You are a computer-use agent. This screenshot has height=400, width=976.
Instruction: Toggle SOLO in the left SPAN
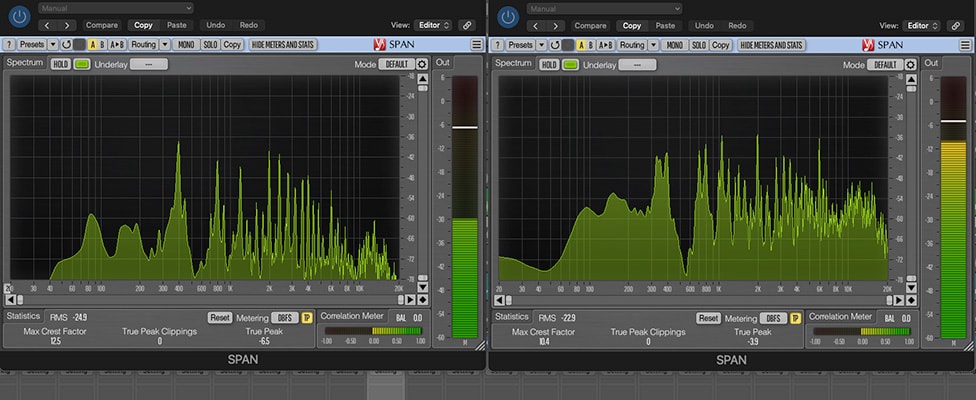(x=210, y=45)
